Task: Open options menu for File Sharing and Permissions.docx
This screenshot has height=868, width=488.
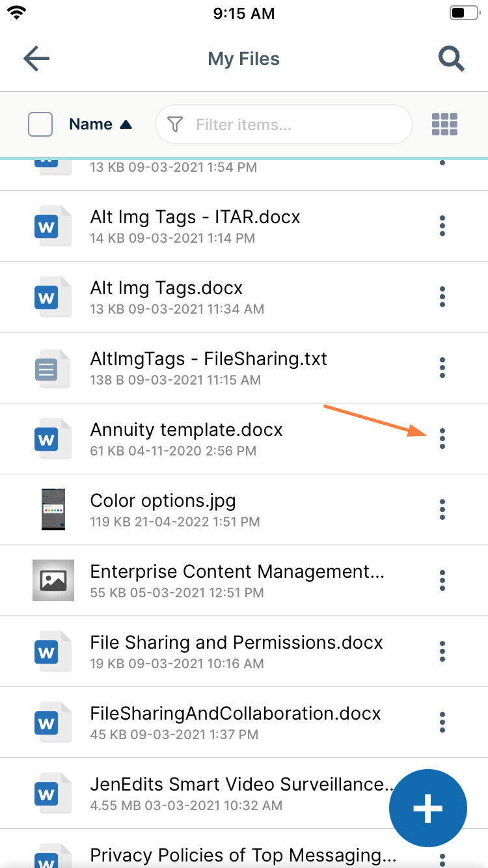Action: (x=442, y=651)
